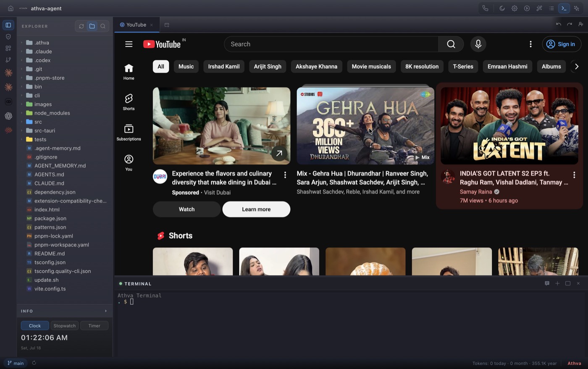Select the All filter chip
This screenshot has width=588, height=369.
tap(161, 66)
